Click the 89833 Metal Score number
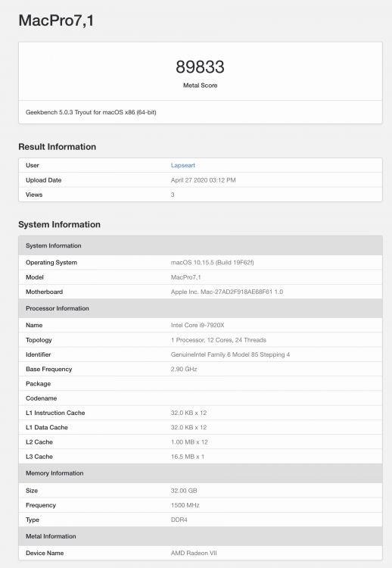 pos(201,67)
